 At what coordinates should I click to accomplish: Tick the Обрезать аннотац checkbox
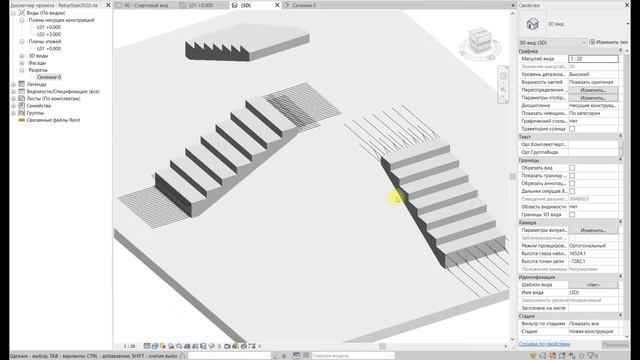coord(572,183)
